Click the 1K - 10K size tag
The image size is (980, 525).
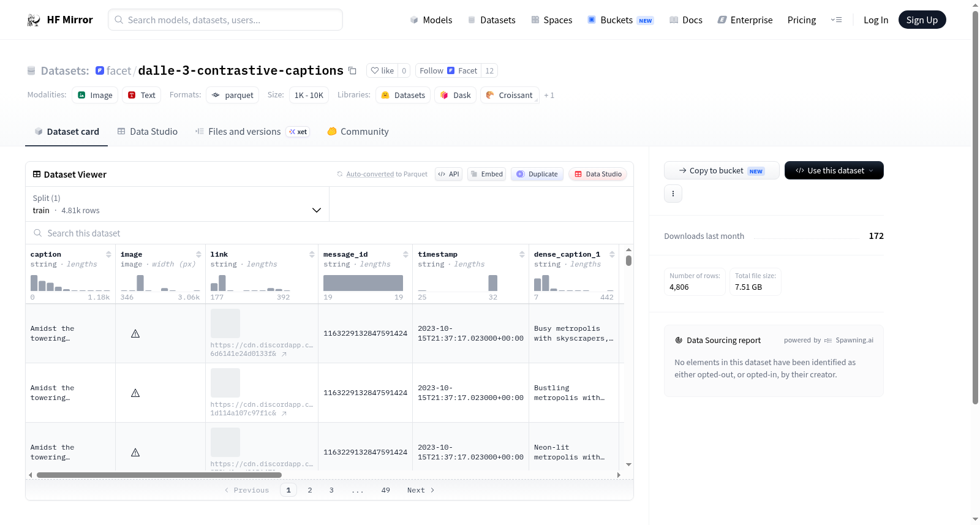point(309,95)
